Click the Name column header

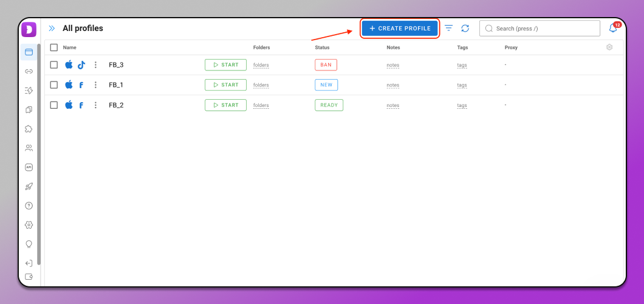tap(70, 47)
